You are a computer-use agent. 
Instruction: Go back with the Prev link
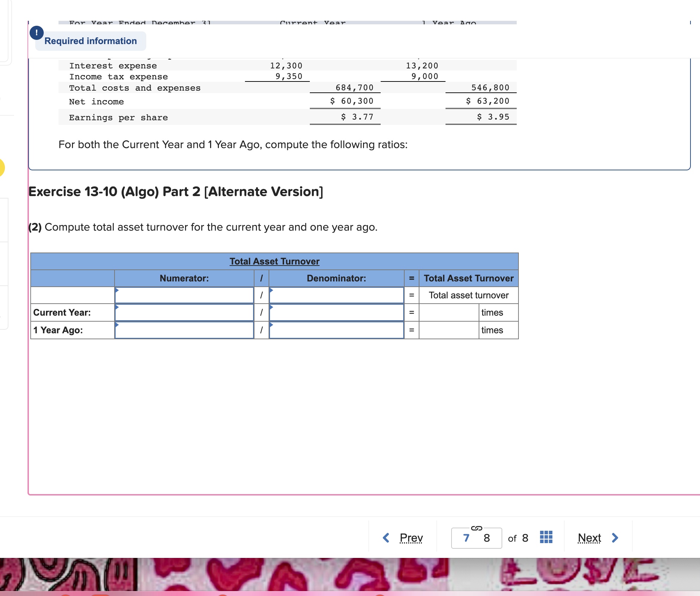coord(411,538)
